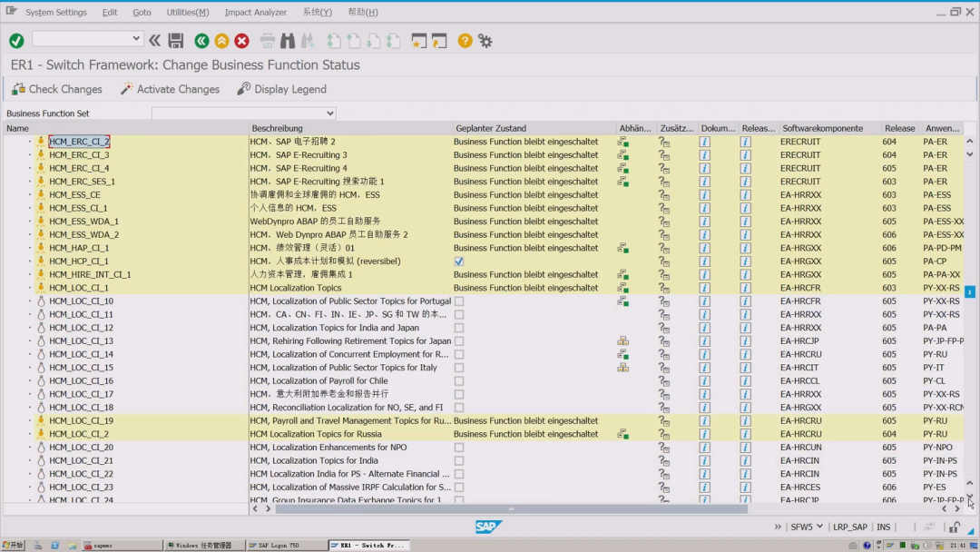Click the blue vertical scrollbar position marker
This screenshot has width=980, height=552.
pos(969,292)
